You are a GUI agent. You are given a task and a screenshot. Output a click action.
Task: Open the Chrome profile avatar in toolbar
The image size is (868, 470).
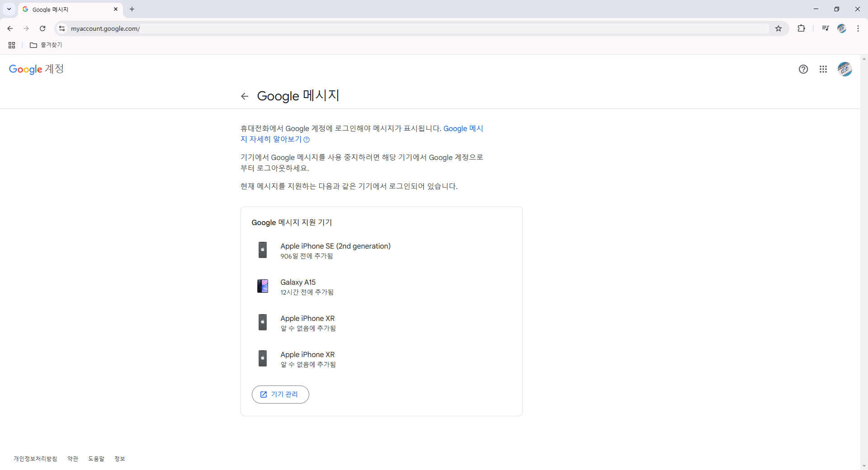pos(842,28)
